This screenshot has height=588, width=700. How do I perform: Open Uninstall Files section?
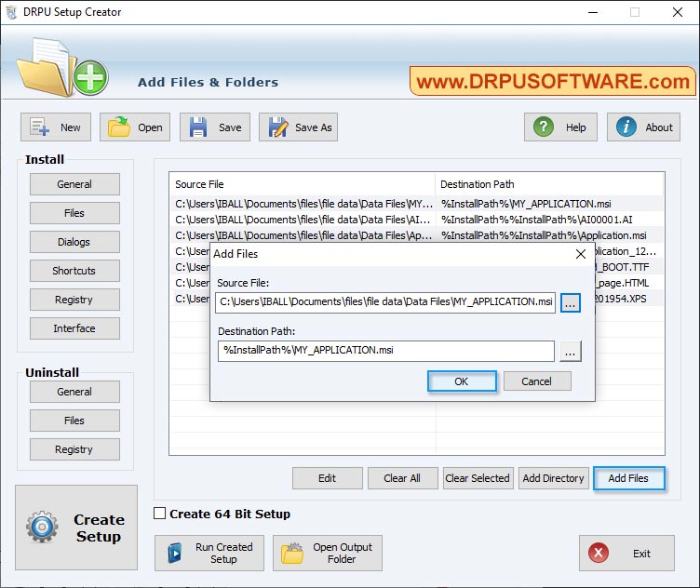click(74, 421)
